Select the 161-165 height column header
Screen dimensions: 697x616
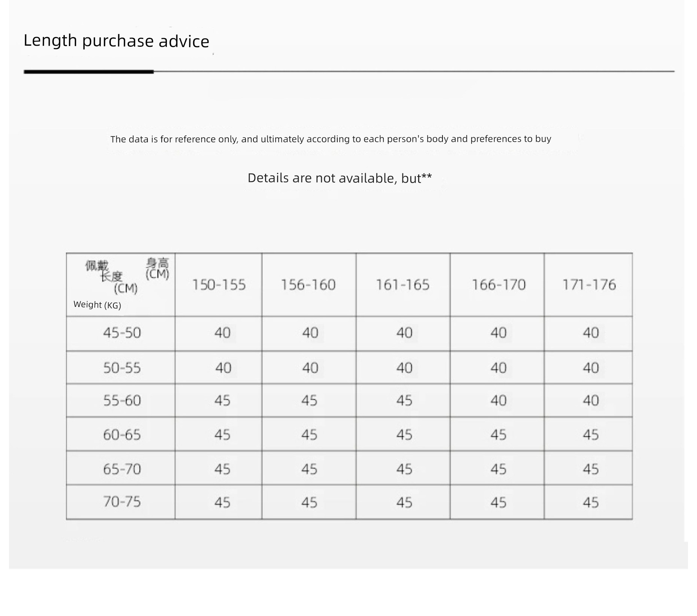[403, 285]
